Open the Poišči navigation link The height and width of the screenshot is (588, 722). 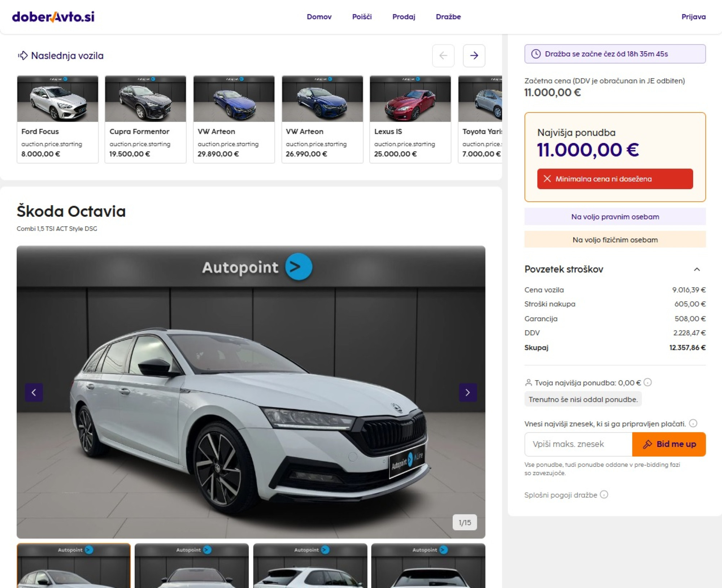(362, 17)
